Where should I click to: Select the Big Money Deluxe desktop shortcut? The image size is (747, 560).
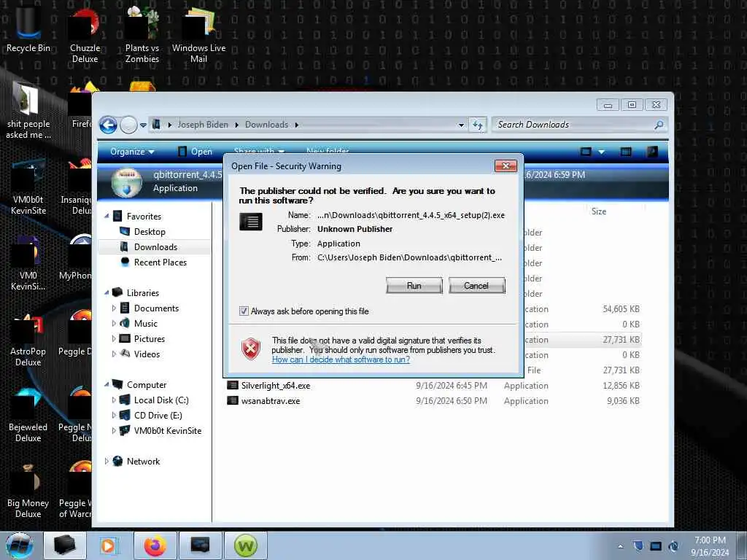[x=28, y=491]
